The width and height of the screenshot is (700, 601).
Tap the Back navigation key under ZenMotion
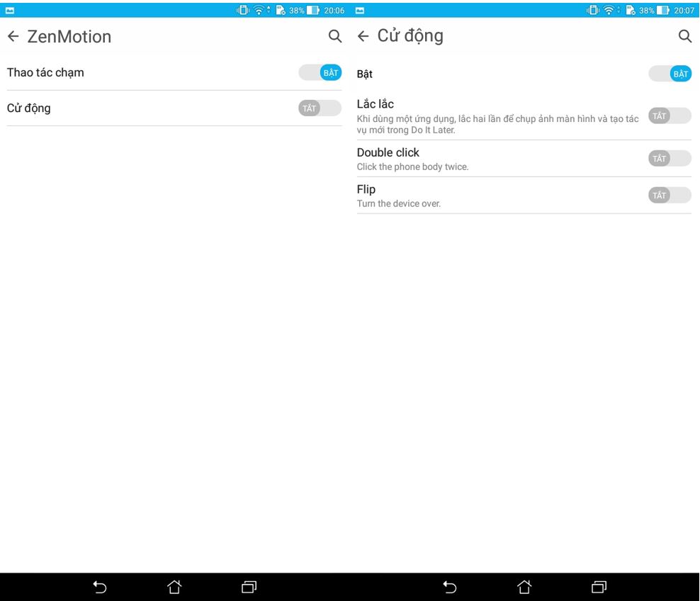100,587
